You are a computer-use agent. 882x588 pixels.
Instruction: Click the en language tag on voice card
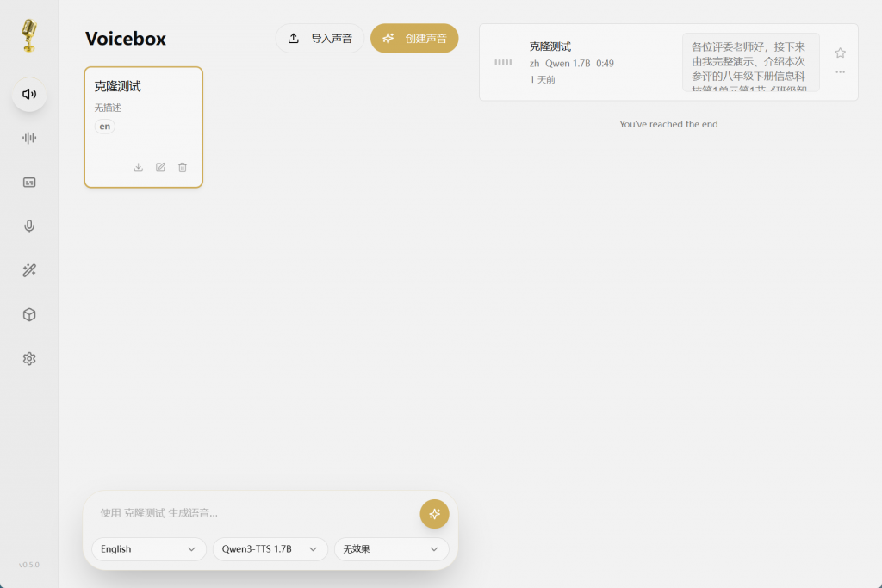pos(104,127)
